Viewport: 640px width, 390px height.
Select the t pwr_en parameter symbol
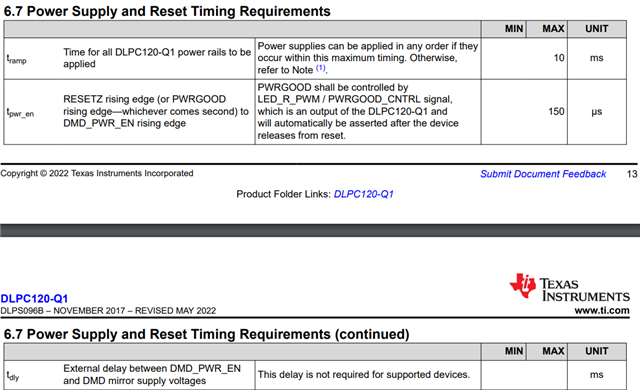(20, 113)
